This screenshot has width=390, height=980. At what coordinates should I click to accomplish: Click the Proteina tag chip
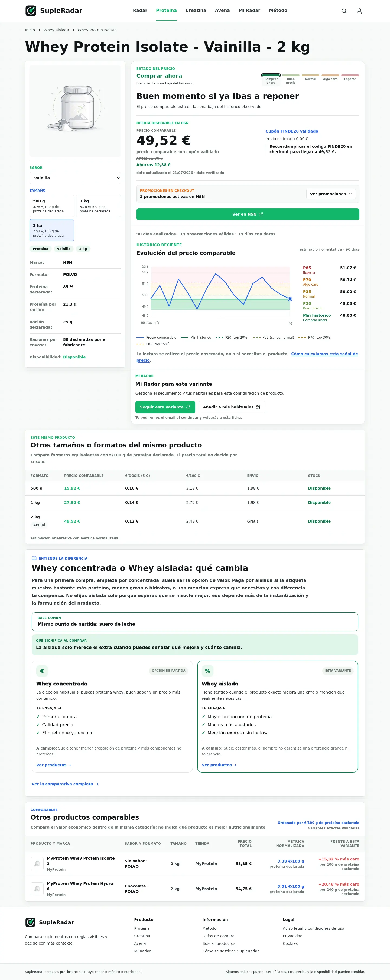point(40,249)
